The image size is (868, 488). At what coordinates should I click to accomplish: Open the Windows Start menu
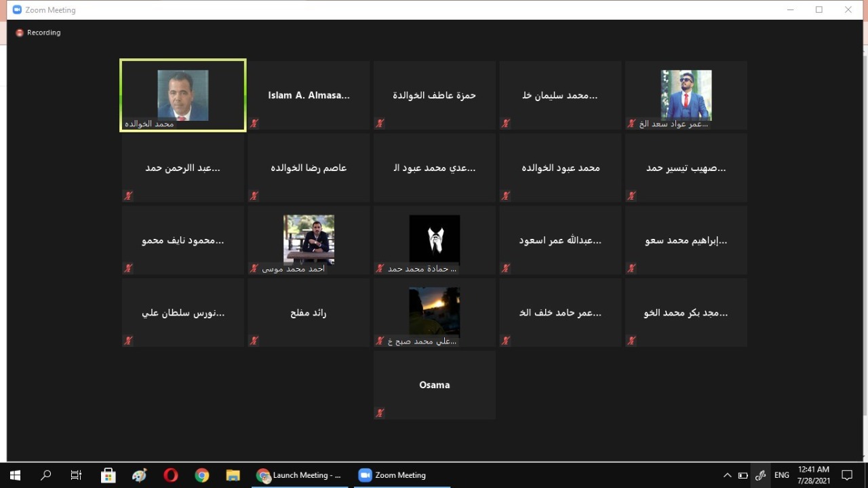pos(15,475)
